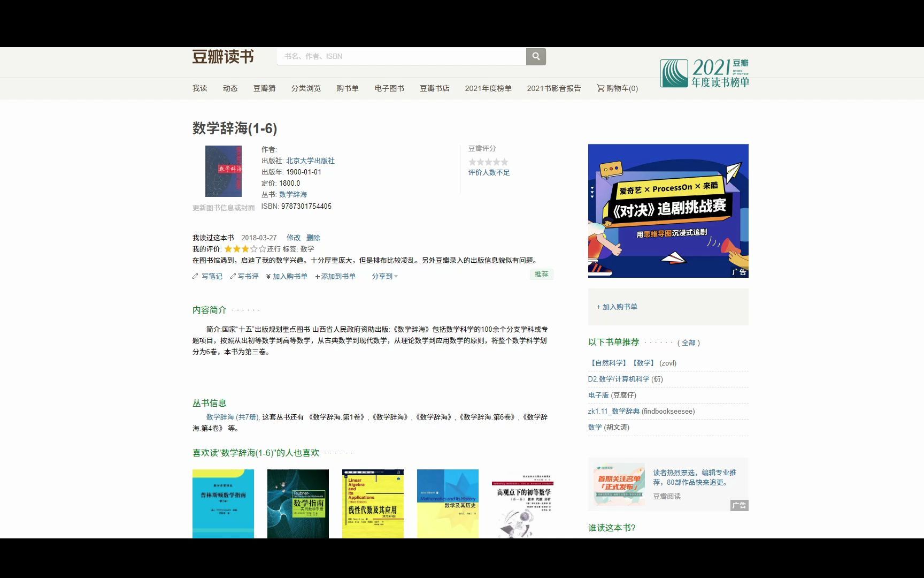Click the 出版年 value 1900-01-01

304,172
